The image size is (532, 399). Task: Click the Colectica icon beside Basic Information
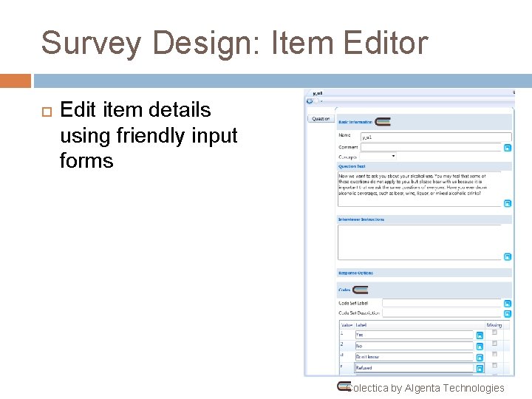pyautogui.click(x=383, y=121)
